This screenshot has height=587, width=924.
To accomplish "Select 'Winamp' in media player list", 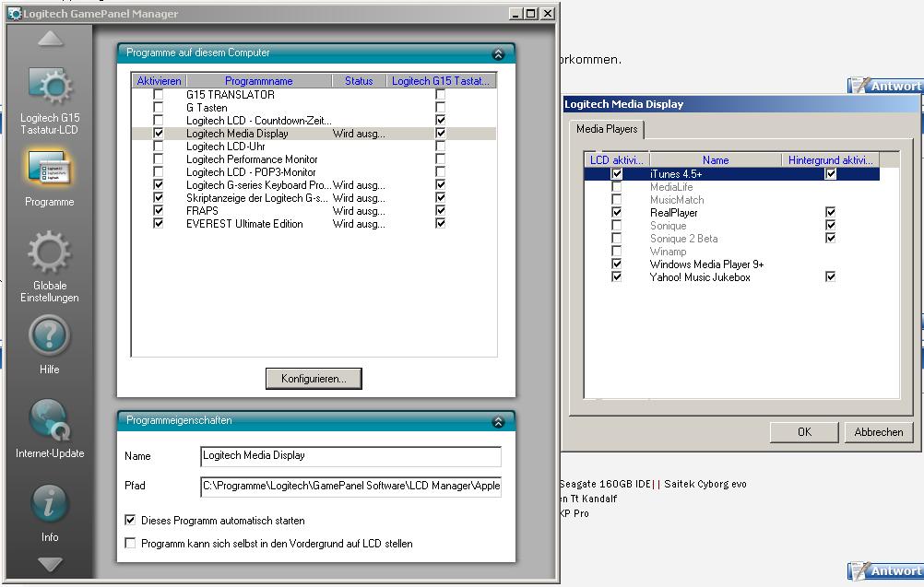I will (732, 252).
